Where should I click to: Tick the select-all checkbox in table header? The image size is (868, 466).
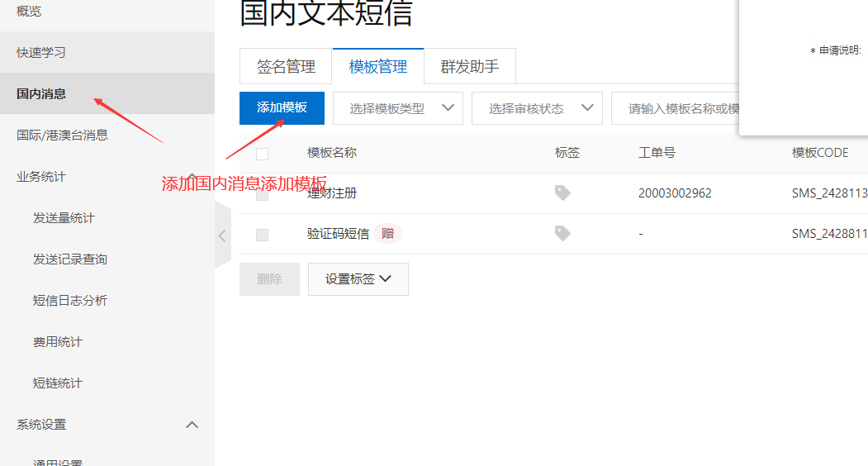(x=263, y=154)
